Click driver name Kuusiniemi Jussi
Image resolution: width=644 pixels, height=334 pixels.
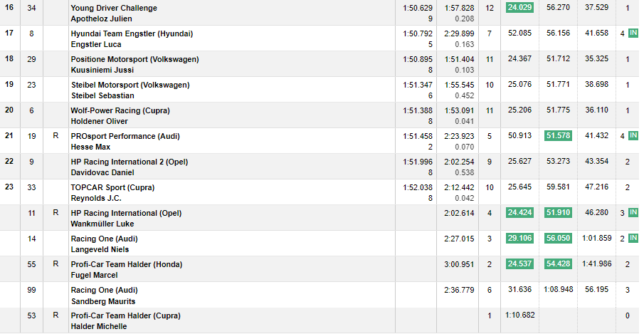pos(102,70)
